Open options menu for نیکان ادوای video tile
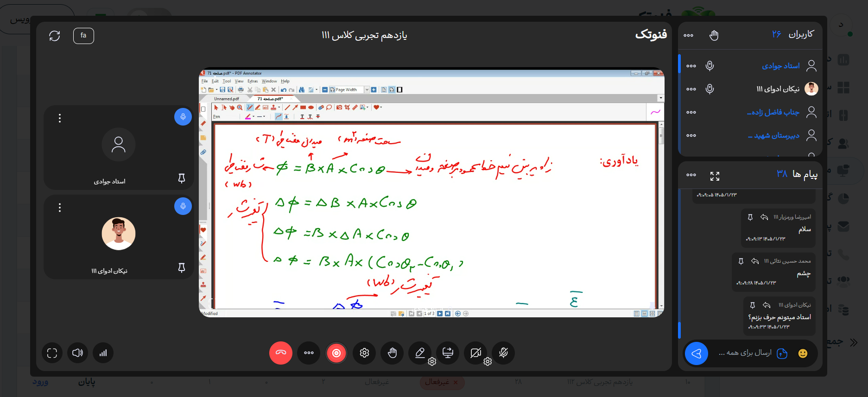This screenshot has height=397, width=868. 60,208
